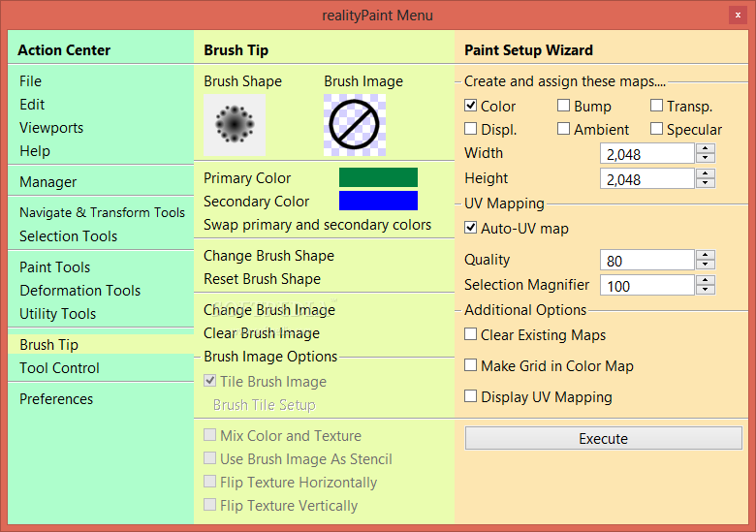Open Preferences
Viewport: 756px width, 532px height.
(x=56, y=399)
